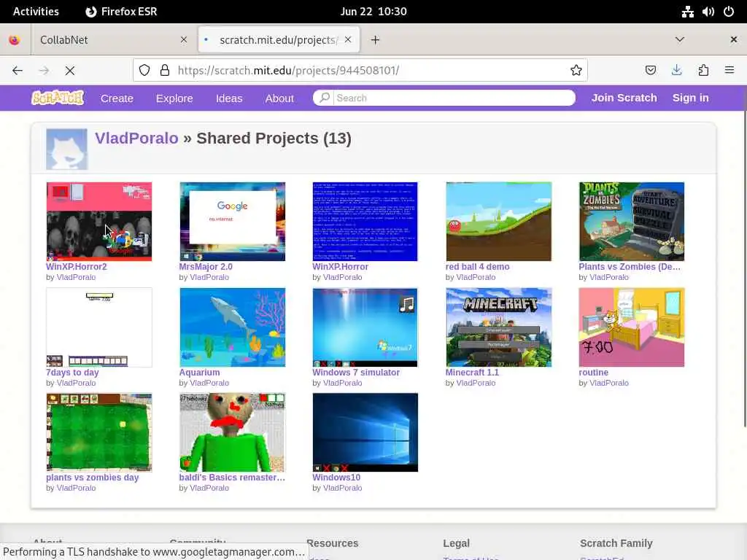747x560 pixels.
Task: Open the power menu icon
Action: 729,12
